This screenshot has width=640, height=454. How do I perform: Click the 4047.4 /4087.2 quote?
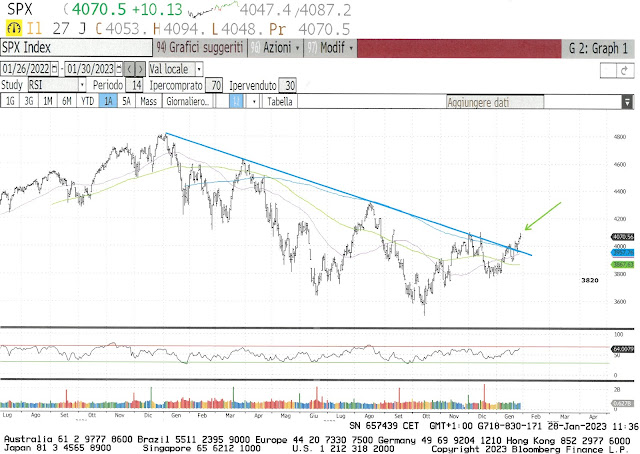tap(295, 9)
